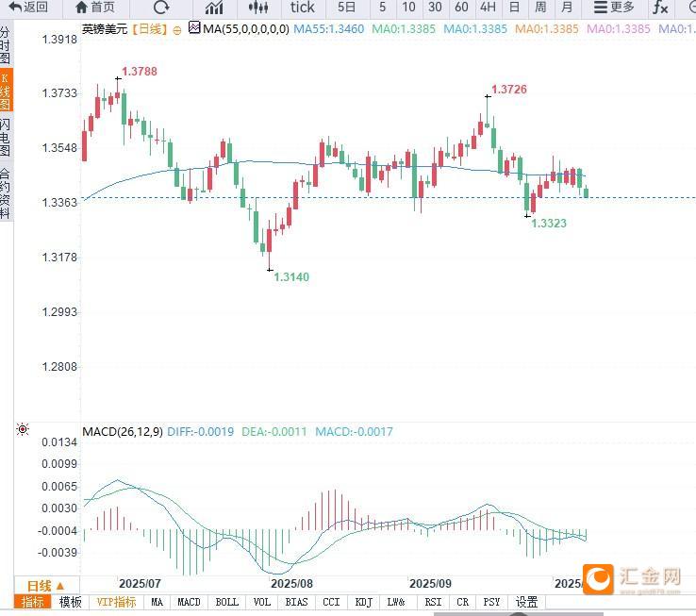Choose the LW& indicator button
This screenshot has width=696, height=616.
(x=396, y=602)
